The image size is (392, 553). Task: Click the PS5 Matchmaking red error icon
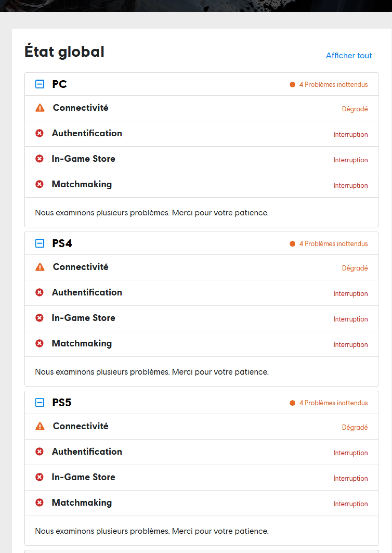pos(39,502)
